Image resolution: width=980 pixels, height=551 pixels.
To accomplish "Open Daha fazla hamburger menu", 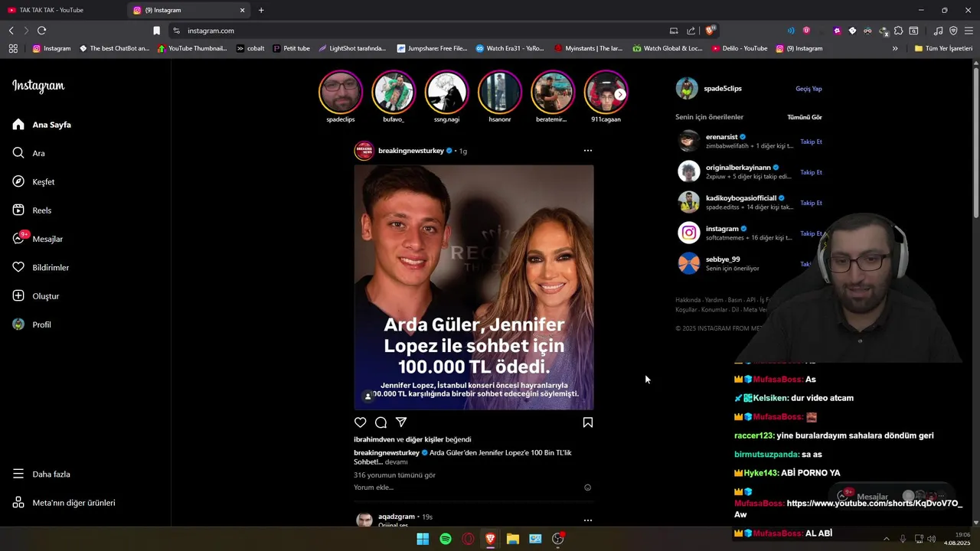I will (x=18, y=474).
